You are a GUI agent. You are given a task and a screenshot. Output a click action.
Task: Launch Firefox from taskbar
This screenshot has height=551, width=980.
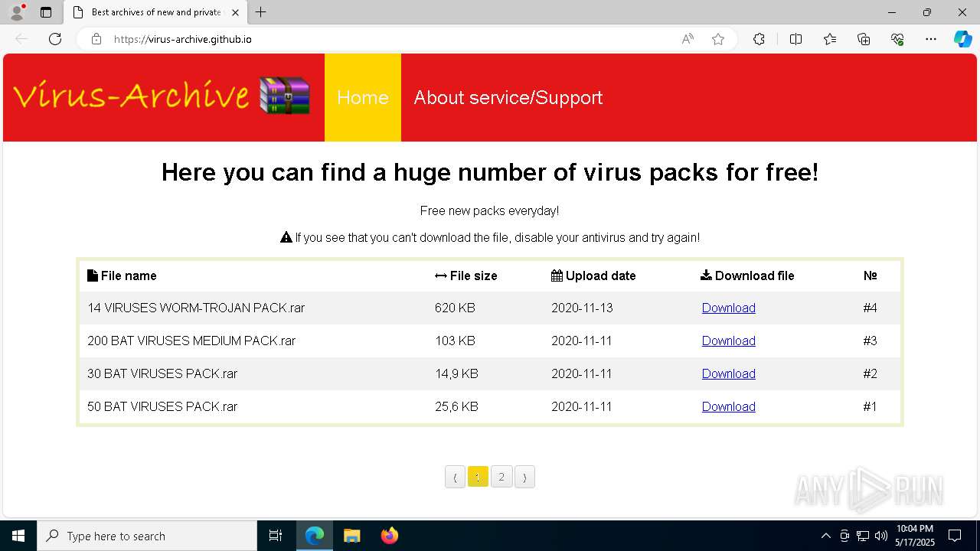click(389, 536)
